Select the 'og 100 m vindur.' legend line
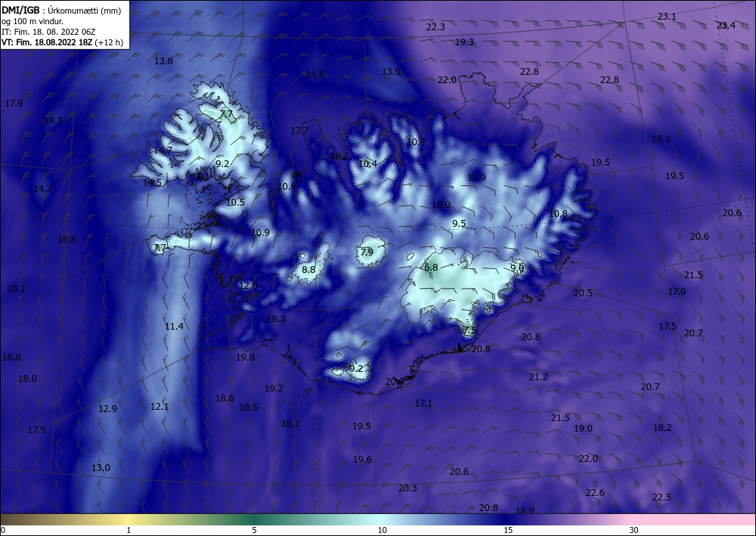This screenshot has width=756, height=536. (x=33, y=21)
